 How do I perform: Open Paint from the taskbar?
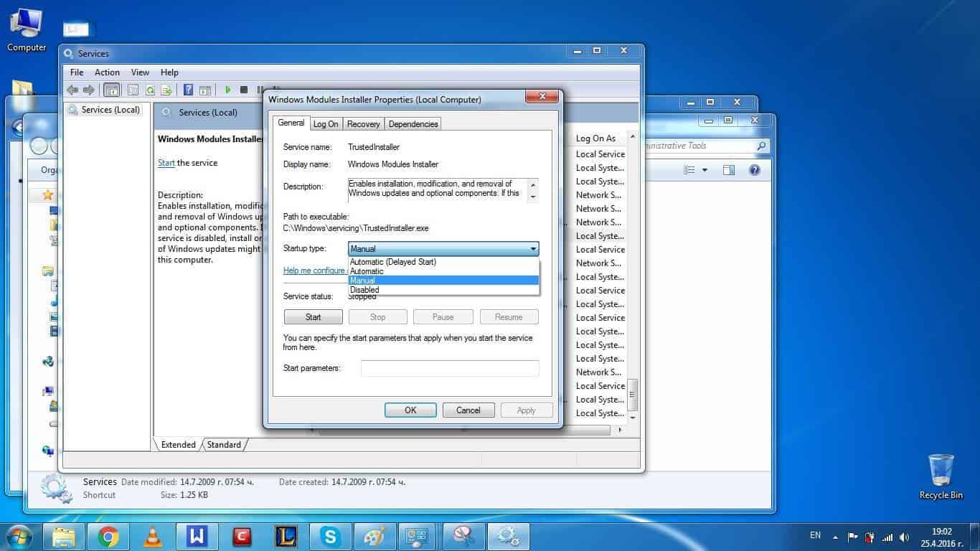pos(374,536)
